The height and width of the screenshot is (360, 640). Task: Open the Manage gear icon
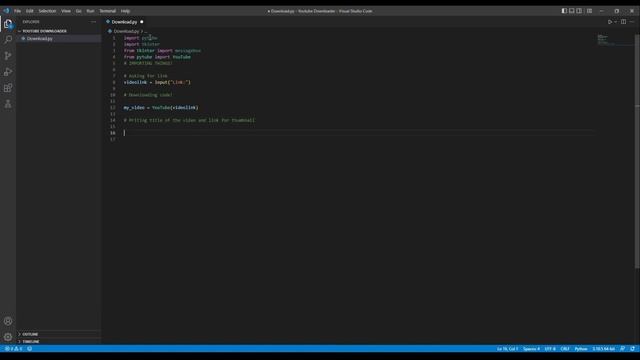(x=8, y=337)
